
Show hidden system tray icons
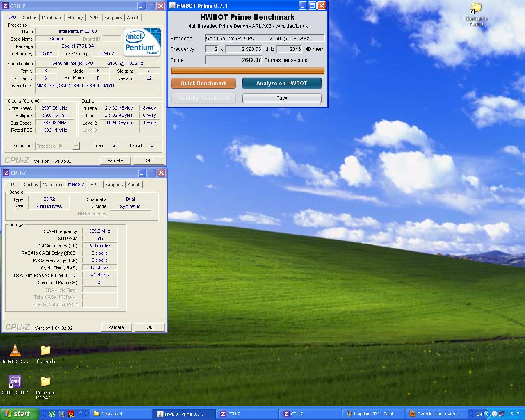[x=487, y=414]
